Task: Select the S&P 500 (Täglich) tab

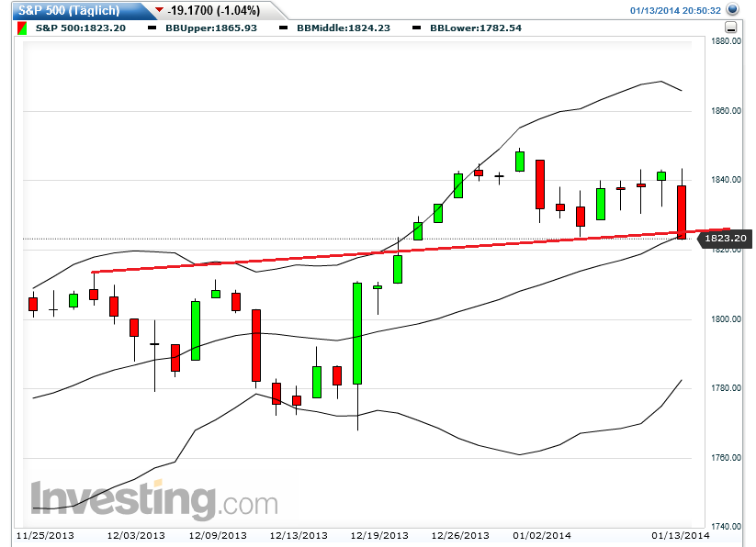Action: tap(69, 10)
